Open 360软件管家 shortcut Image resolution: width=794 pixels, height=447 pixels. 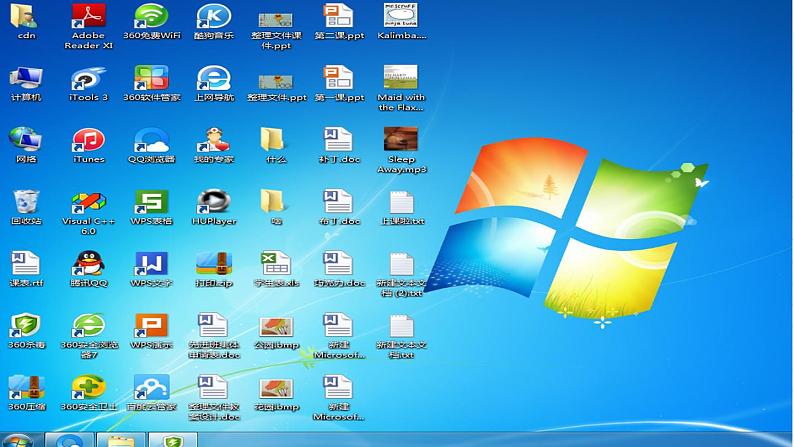(x=151, y=84)
